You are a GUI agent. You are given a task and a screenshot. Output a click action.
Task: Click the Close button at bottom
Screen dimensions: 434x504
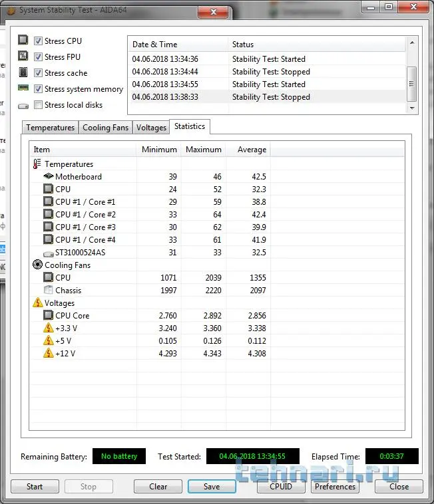(x=399, y=486)
